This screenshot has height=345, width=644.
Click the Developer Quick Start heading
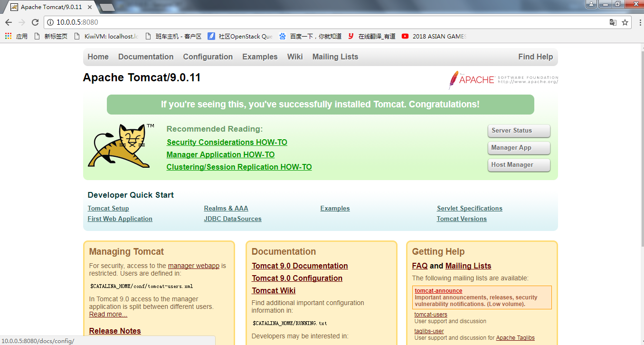coord(131,195)
